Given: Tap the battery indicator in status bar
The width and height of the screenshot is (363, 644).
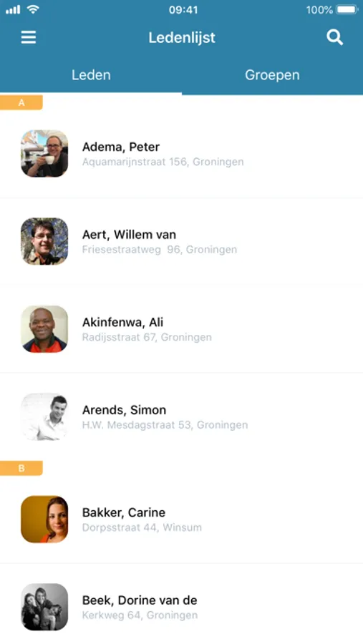Looking at the screenshot, I should [347, 9].
